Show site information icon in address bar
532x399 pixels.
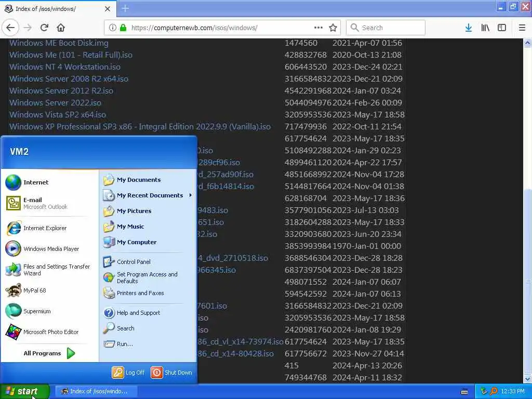pos(112,28)
